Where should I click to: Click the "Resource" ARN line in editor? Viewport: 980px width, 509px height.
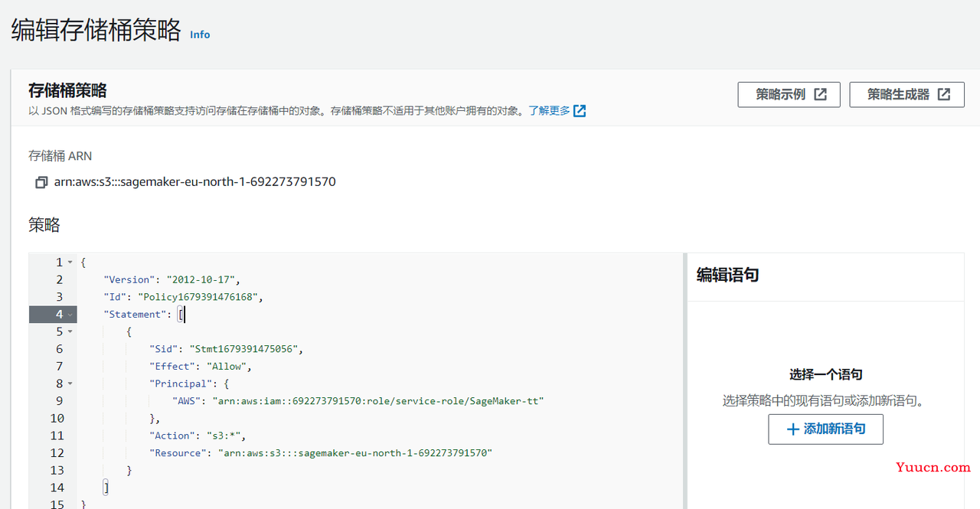tap(321, 453)
